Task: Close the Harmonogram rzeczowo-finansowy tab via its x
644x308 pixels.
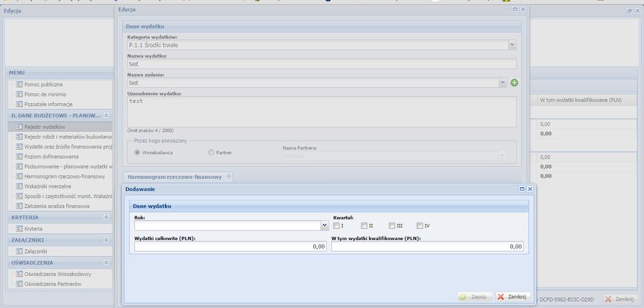Action: pyautogui.click(x=229, y=176)
